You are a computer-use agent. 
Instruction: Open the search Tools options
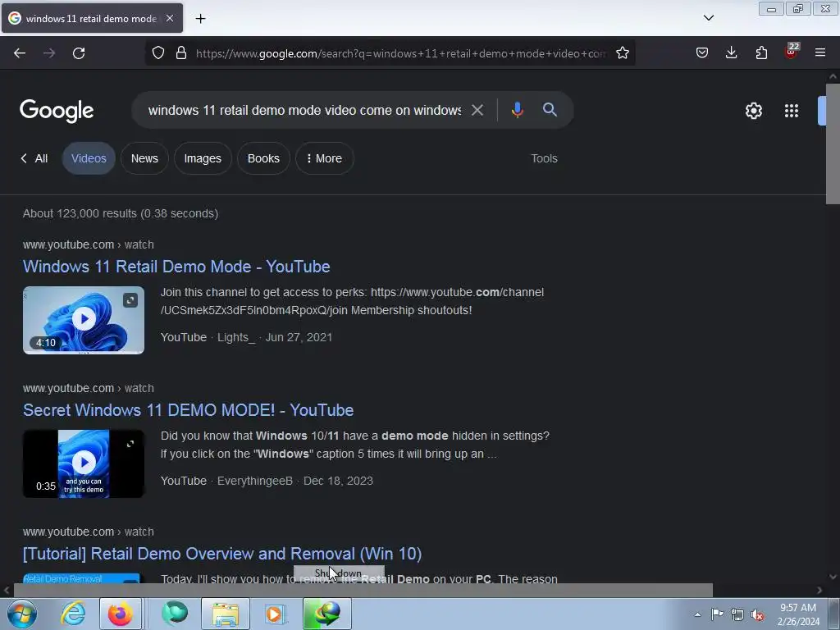(544, 158)
